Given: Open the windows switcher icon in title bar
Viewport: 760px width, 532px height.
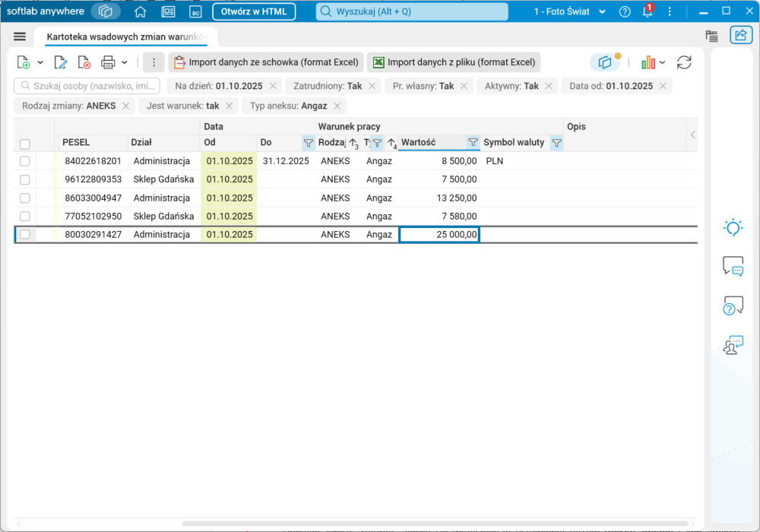Looking at the screenshot, I should tap(105, 11).
